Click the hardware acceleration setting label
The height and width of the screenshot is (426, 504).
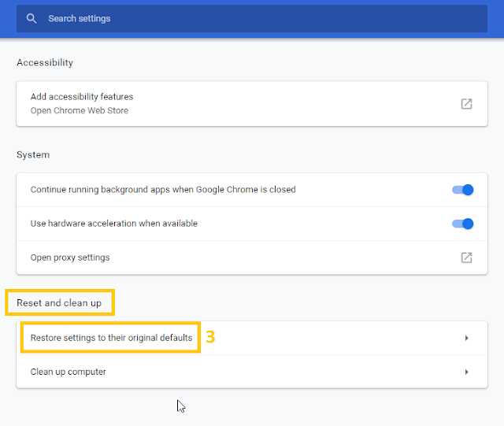(x=114, y=224)
